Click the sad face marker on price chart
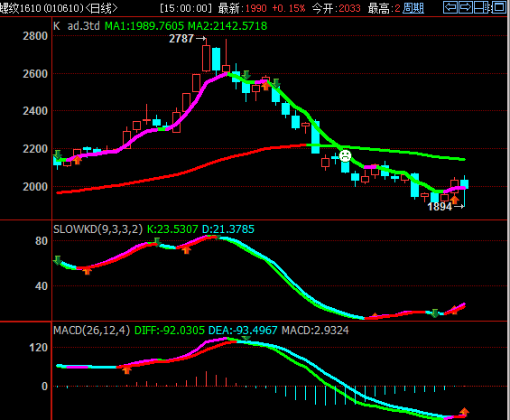The image size is (510, 420). [x=345, y=155]
